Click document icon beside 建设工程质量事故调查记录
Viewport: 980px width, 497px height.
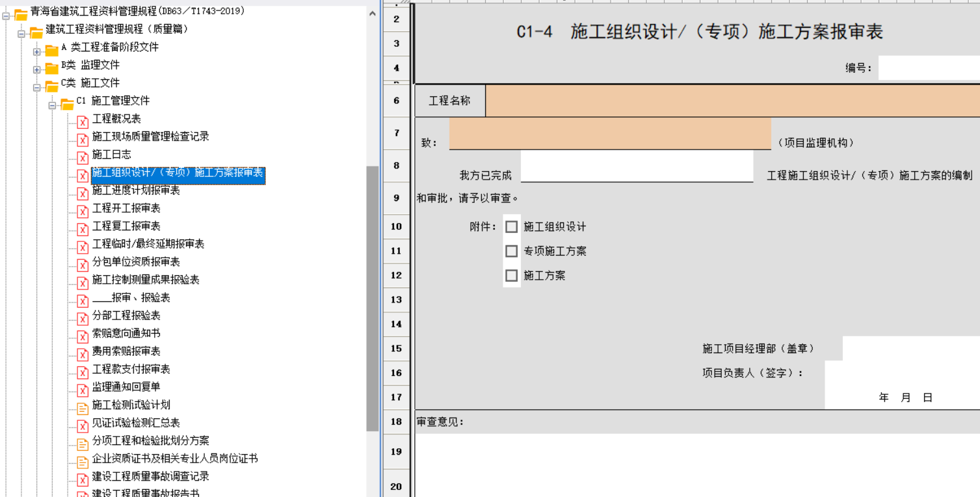click(x=83, y=479)
